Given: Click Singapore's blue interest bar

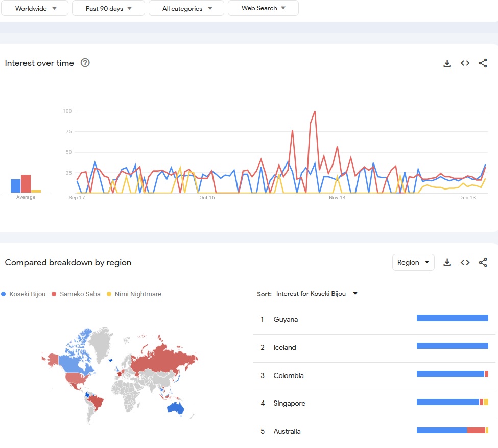Looking at the screenshot, I should point(448,402).
